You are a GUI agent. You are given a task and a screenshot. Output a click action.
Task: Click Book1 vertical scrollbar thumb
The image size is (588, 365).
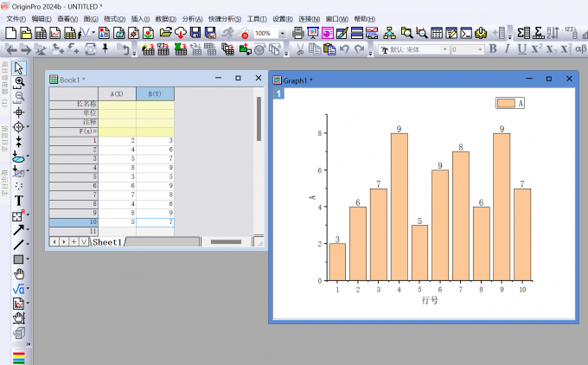click(259, 118)
